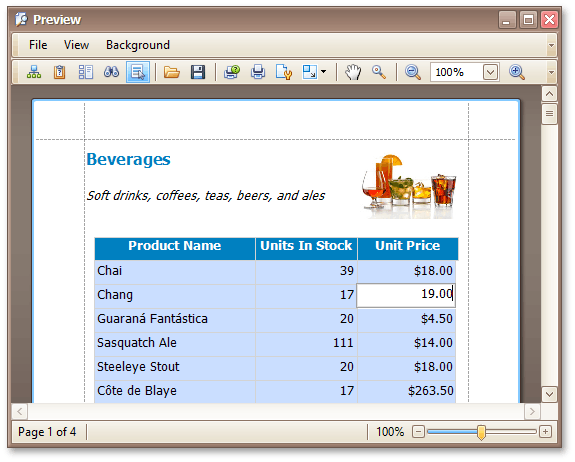Click the vertical scrollbar down arrow
This screenshot has width=575, height=462.
click(549, 394)
